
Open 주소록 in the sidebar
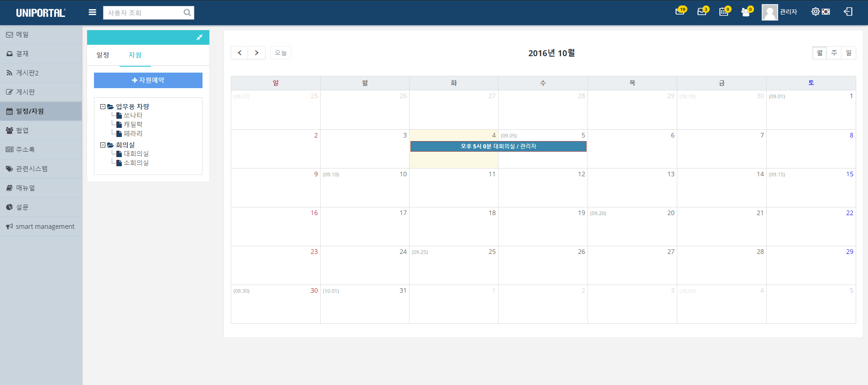[x=41, y=150]
